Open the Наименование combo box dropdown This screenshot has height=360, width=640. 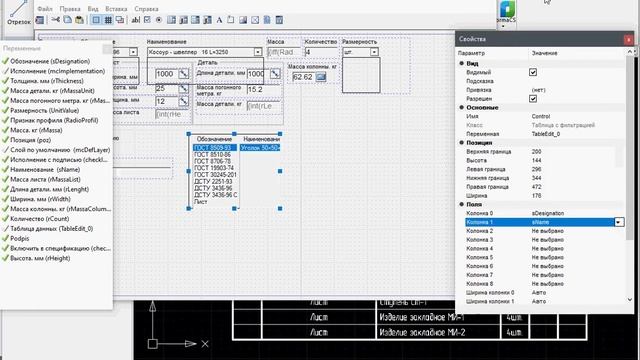point(258,52)
